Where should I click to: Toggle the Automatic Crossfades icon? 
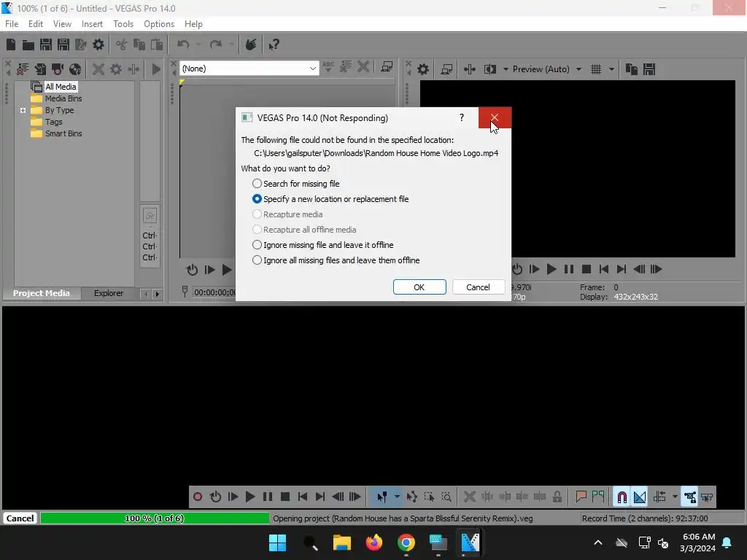pyautogui.click(x=639, y=497)
